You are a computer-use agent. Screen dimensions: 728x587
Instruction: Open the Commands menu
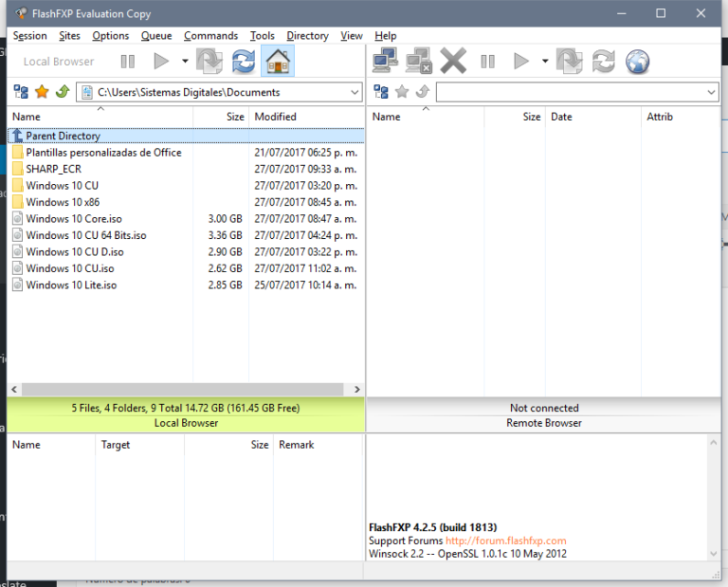pyautogui.click(x=210, y=36)
